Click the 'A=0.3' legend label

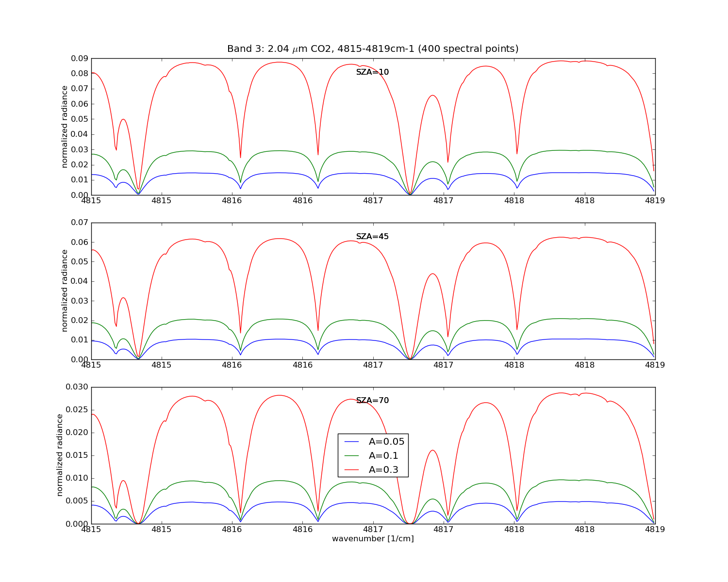point(383,469)
